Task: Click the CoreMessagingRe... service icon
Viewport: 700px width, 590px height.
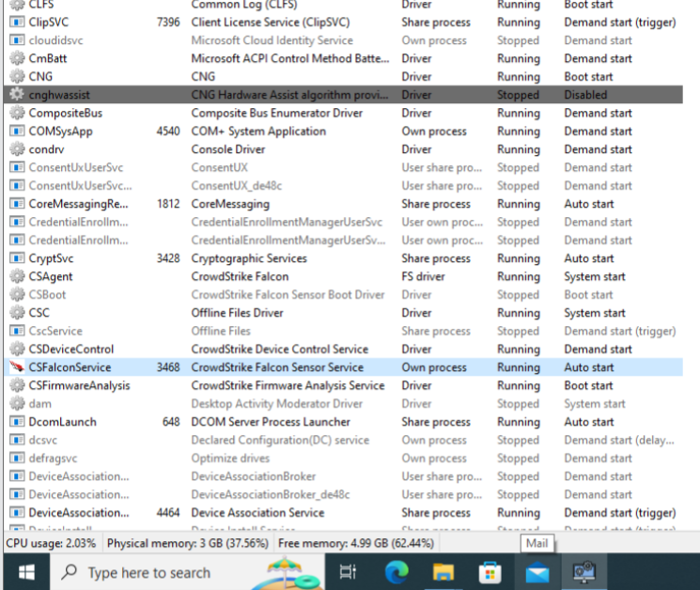Action: point(17,204)
